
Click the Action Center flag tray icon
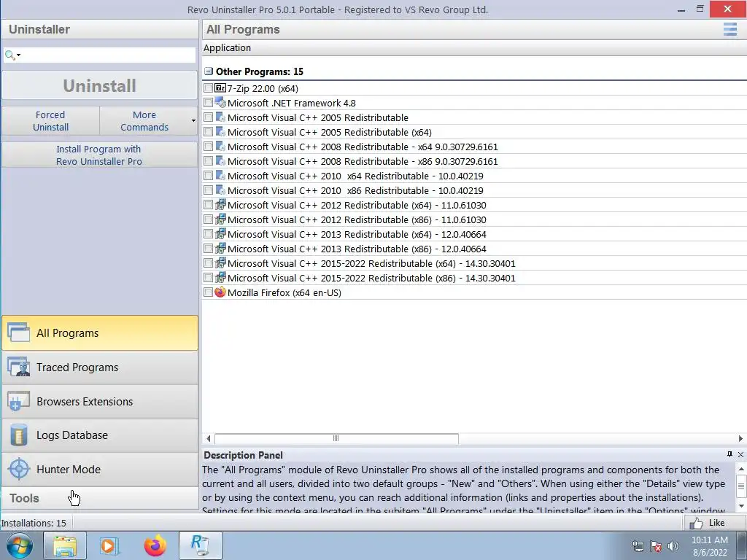click(x=656, y=546)
